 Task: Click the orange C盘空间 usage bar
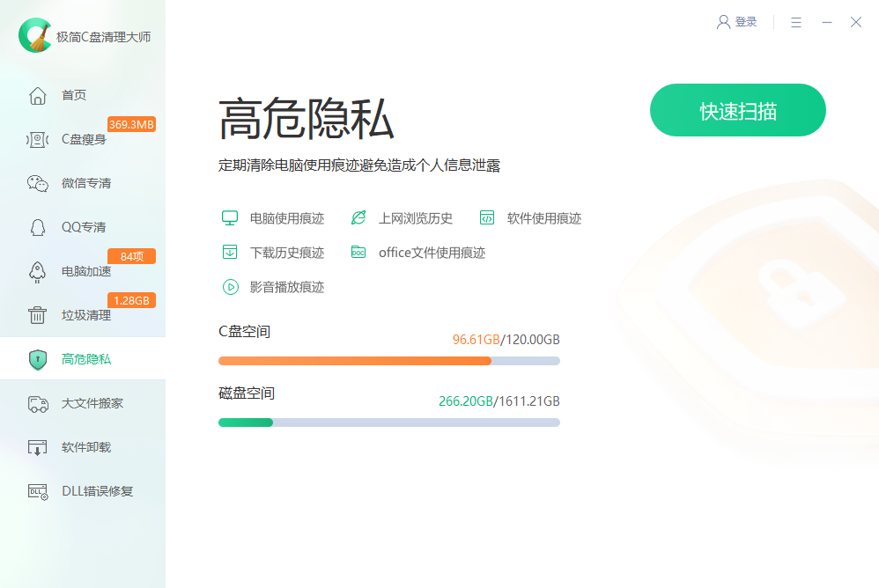point(354,361)
